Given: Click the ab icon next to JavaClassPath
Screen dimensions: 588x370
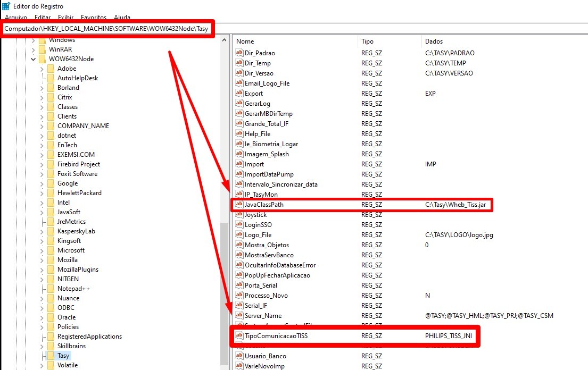Looking at the screenshot, I should click(241, 204).
